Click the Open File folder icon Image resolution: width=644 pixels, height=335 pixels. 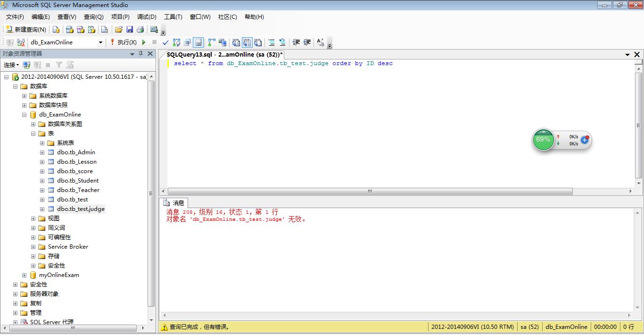point(119,29)
